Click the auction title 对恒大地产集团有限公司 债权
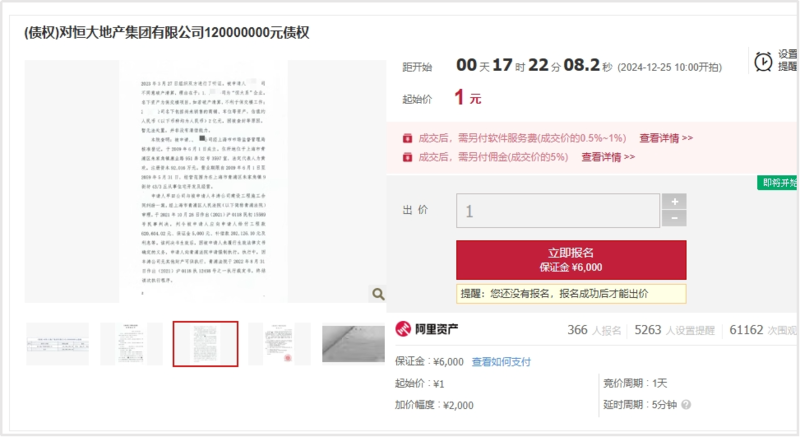Image resolution: width=800 pixels, height=437 pixels. pyautogui.click(x=166, y=33)
